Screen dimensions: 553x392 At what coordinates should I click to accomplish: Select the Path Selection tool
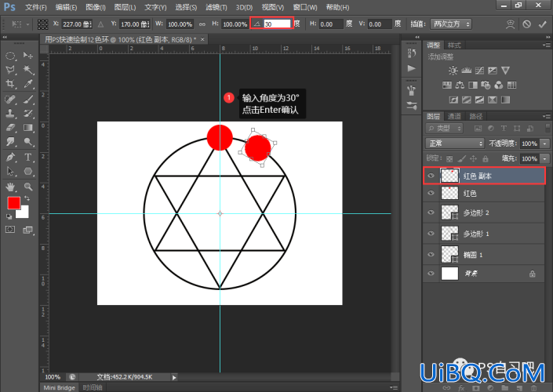pyautogui.click(x=10, y=172)
